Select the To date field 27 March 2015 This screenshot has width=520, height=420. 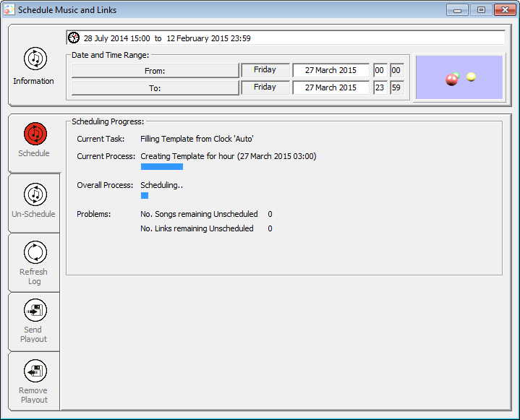coord(331,87)
